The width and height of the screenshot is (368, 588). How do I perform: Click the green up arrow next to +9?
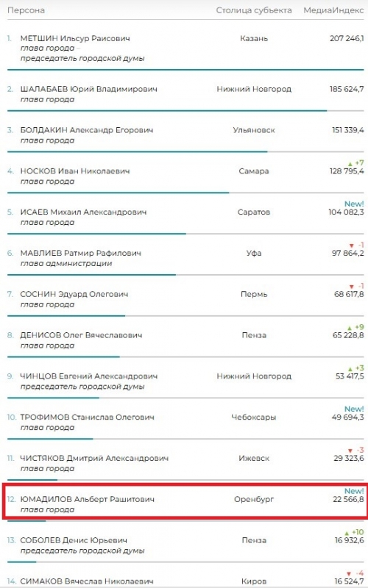(x=350, y=328)
